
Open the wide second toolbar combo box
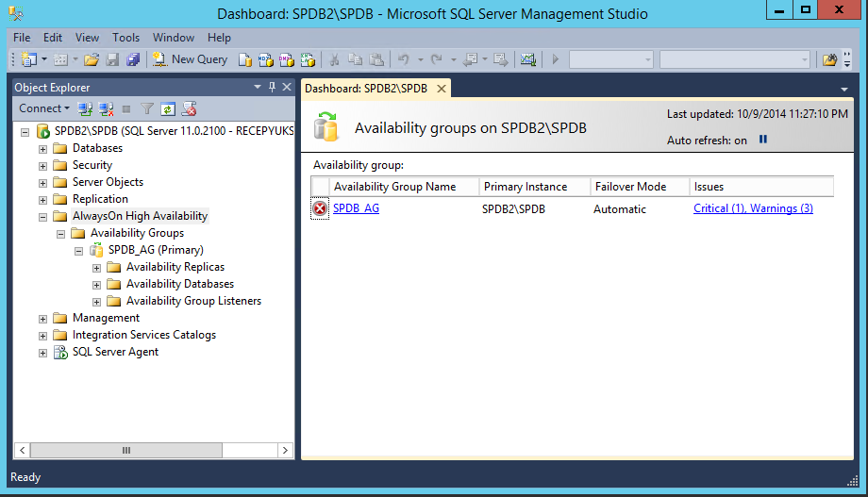click(x=735, y=59)
